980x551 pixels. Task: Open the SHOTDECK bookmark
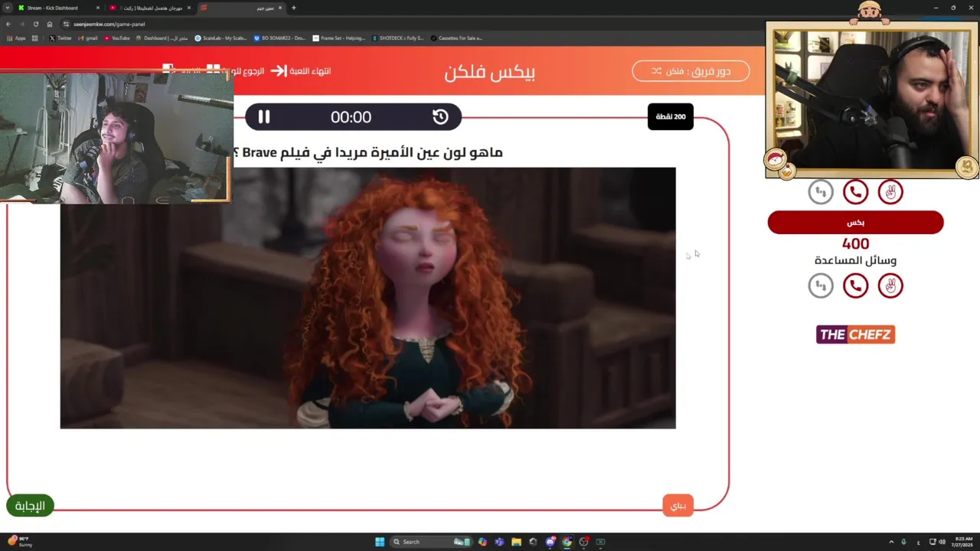(398, 37)
